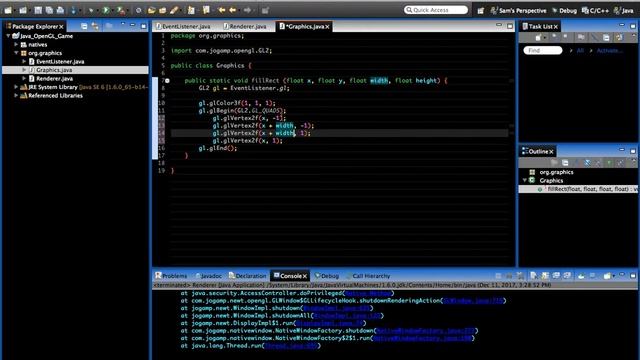Click the New file toolbar icon

[8, 10]
